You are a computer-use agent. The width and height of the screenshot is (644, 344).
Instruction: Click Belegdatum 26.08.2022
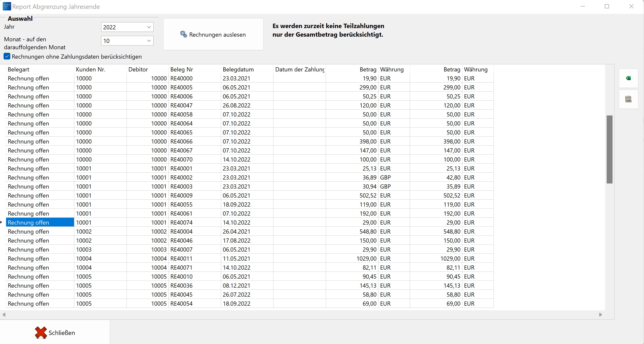[247, 105]
